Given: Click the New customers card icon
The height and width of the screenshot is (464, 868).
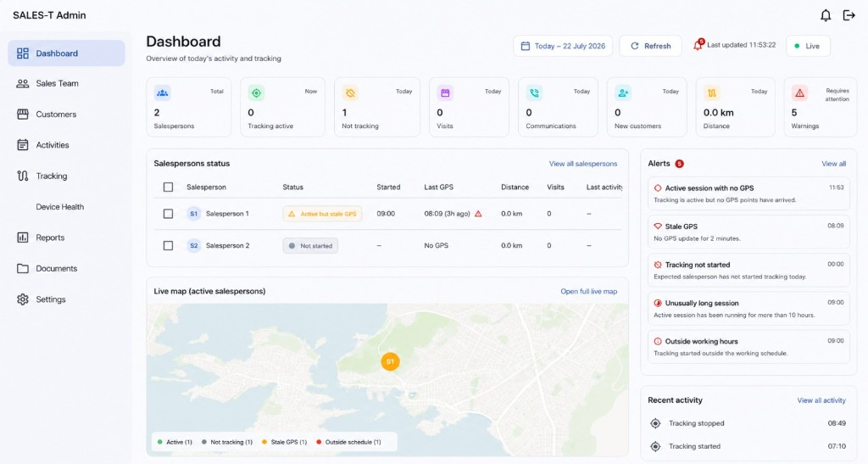Looking at the screenshot, I should (623, 93).
